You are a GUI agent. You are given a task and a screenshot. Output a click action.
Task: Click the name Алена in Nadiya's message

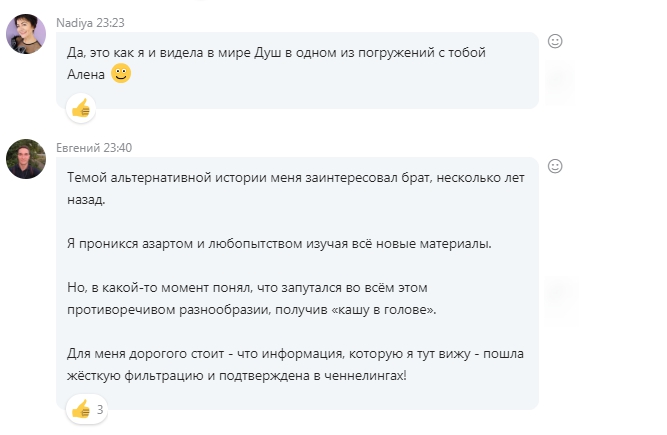click(86, 75)
